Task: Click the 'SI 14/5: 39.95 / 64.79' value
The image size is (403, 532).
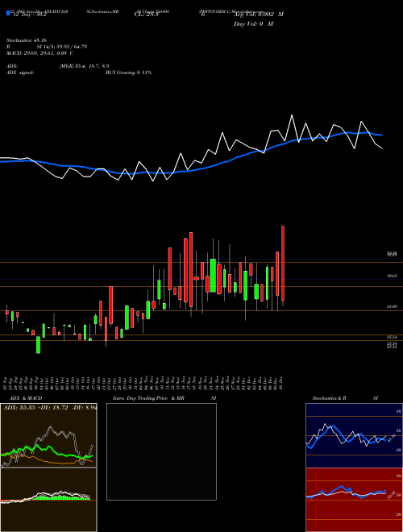Action: [62, 47]
